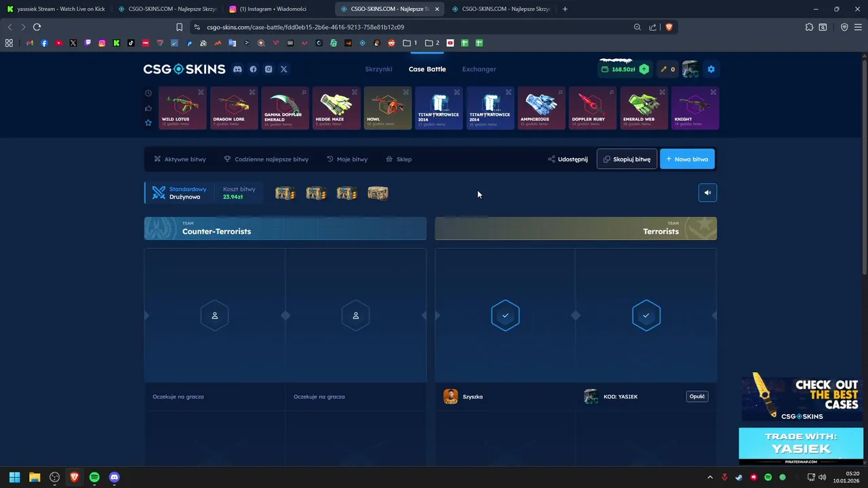Open bookmark folder labeled 1
Image resolution: width=868 pixels, height=488 pixels.
pos(410,43)
